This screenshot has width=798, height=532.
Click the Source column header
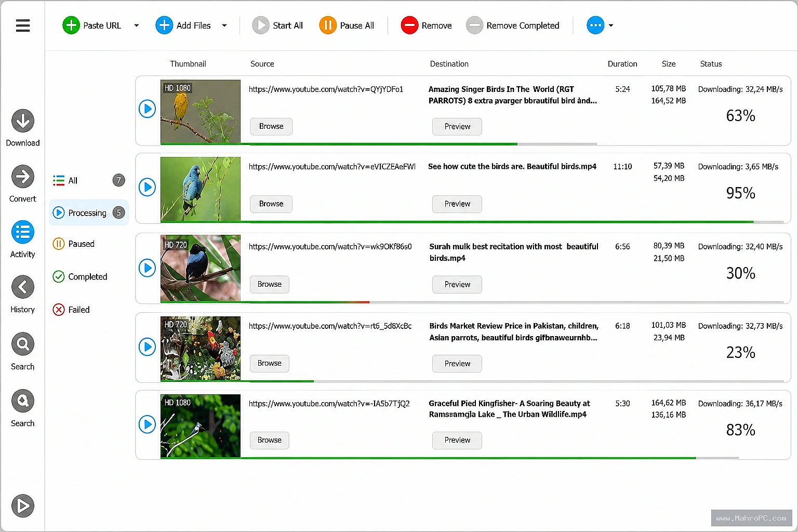pyautogui.click(x=262, y=64)
